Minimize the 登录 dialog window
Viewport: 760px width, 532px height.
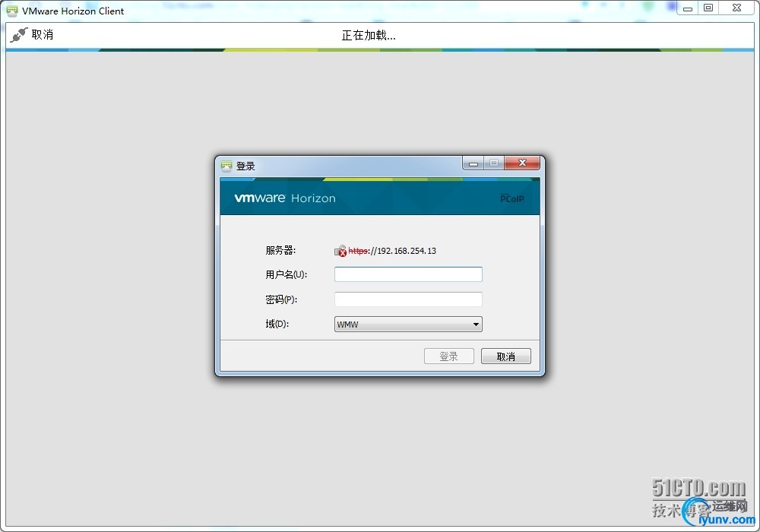(x=473, y=163)
